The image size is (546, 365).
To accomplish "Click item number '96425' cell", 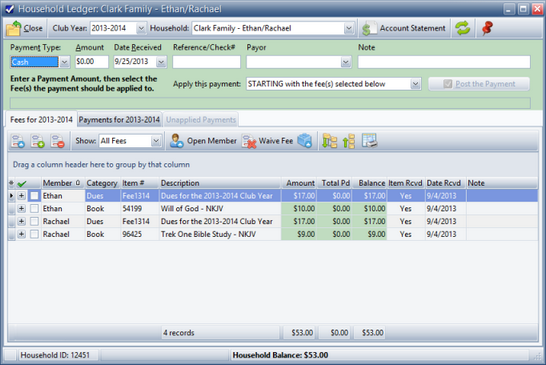I will click(x=140, y=234).
